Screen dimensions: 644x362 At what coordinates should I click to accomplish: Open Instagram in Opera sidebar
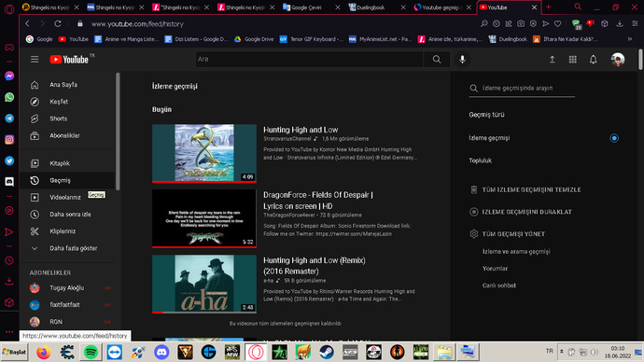pyautogui.click(x=9, y=140)
